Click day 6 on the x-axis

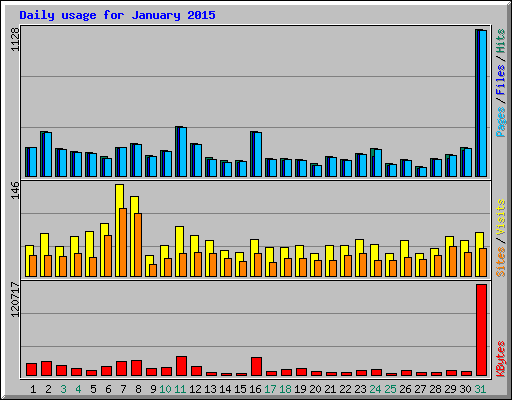click(x=108, y=389)
